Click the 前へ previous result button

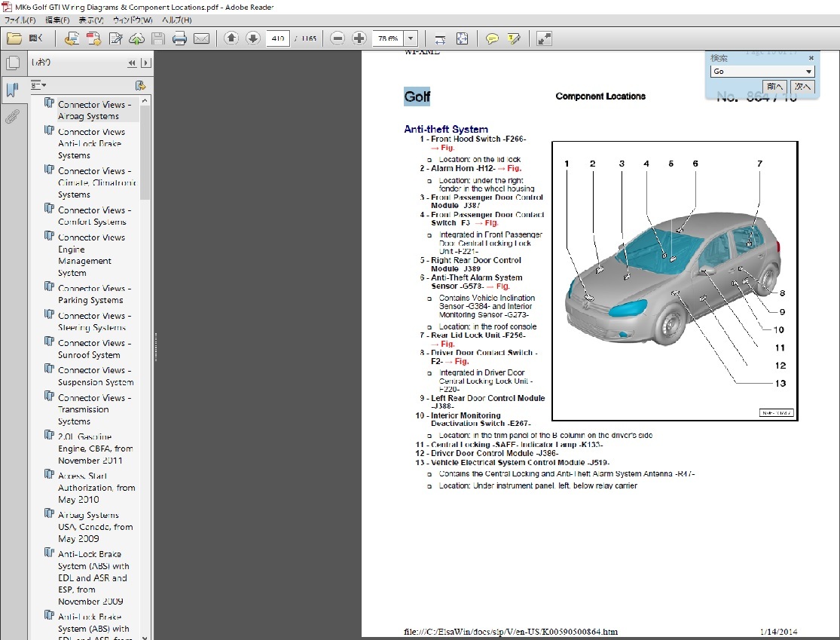point(774,86)
